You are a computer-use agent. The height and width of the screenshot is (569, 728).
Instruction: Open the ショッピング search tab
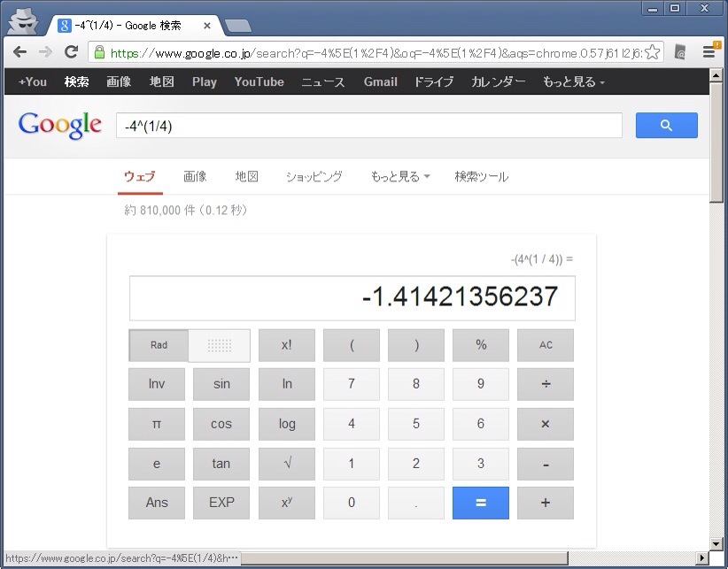pyautogui.click(x=314, y=177)
